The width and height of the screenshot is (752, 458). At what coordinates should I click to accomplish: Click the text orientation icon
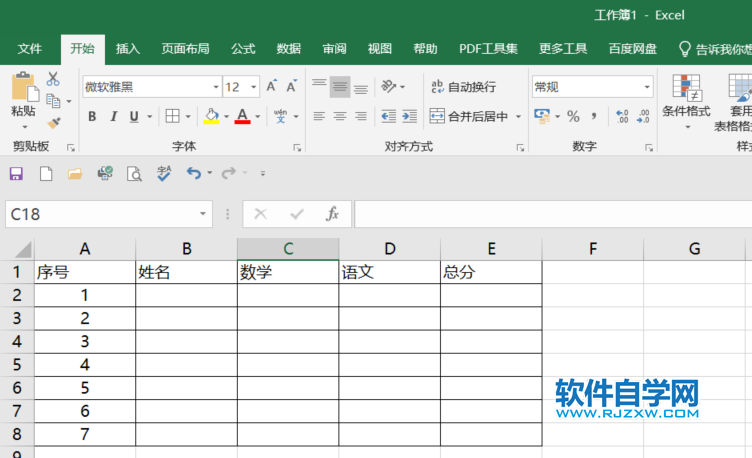point(388,86)
